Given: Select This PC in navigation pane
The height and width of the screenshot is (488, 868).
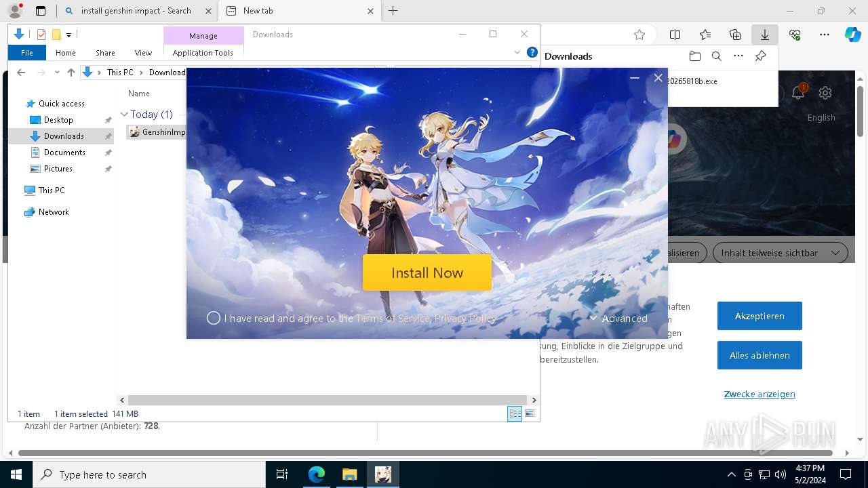Looking at the screenshot, I should point(52,190).
